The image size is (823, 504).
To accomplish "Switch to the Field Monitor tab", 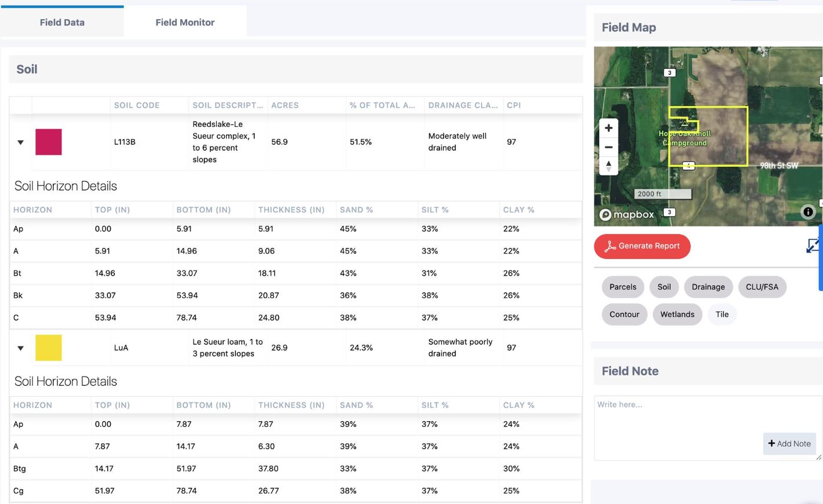I will pyautogui.click(x=185, y=22).
